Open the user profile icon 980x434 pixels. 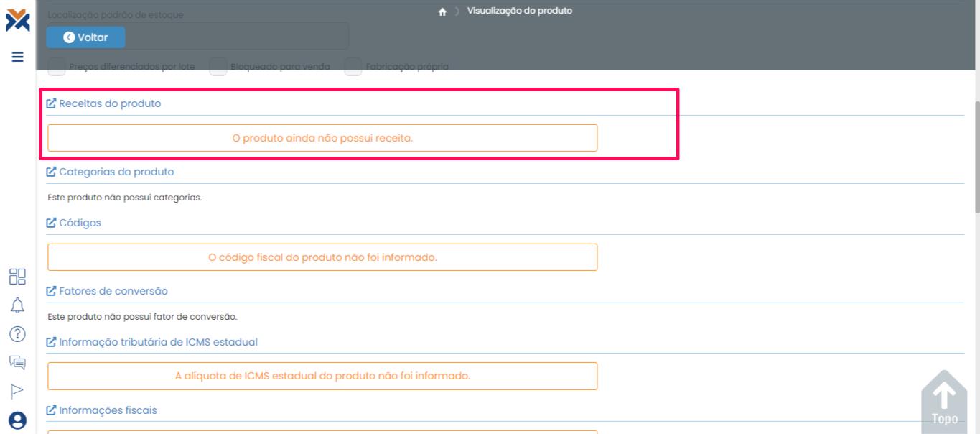pyautogui.click(x=17, y=420)
